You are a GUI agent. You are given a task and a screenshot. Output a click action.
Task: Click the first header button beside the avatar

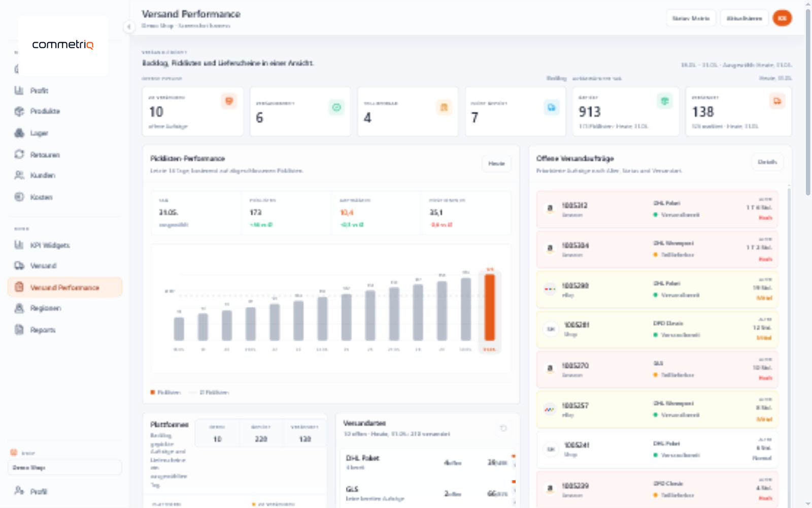[x=691, y=18]
